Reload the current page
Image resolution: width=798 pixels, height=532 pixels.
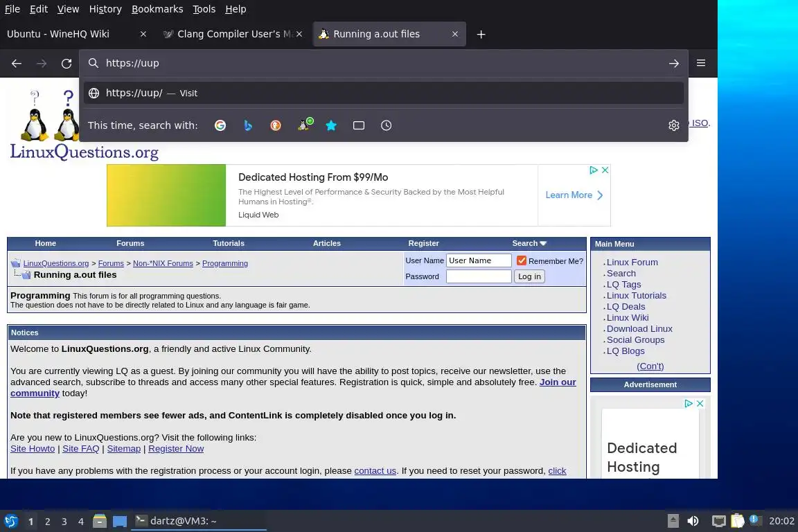point(66,63)
